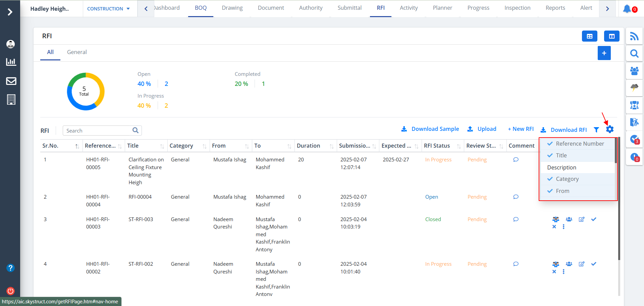Enable the Description column option

point(561,167)
